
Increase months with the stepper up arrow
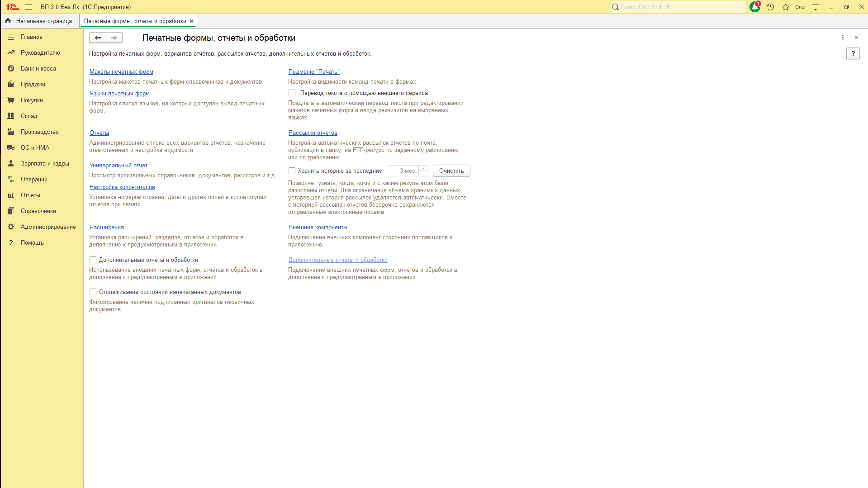(423, 168)
